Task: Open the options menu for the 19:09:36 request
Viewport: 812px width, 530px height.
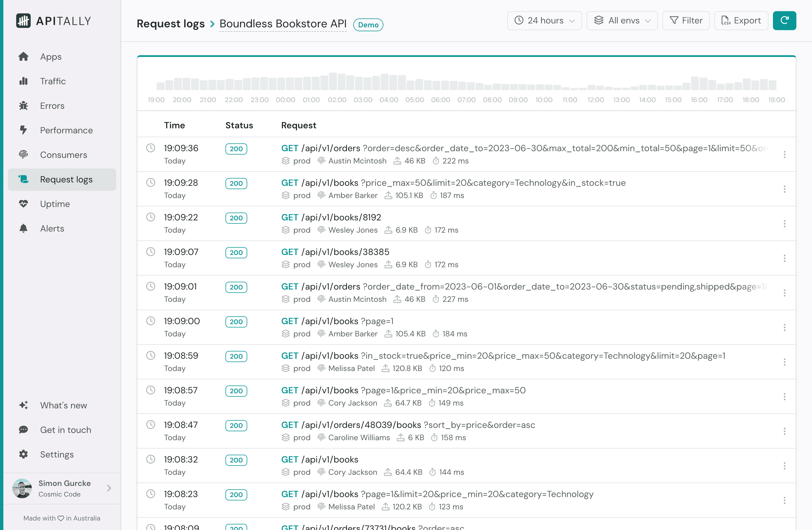Action: [785, 155]
